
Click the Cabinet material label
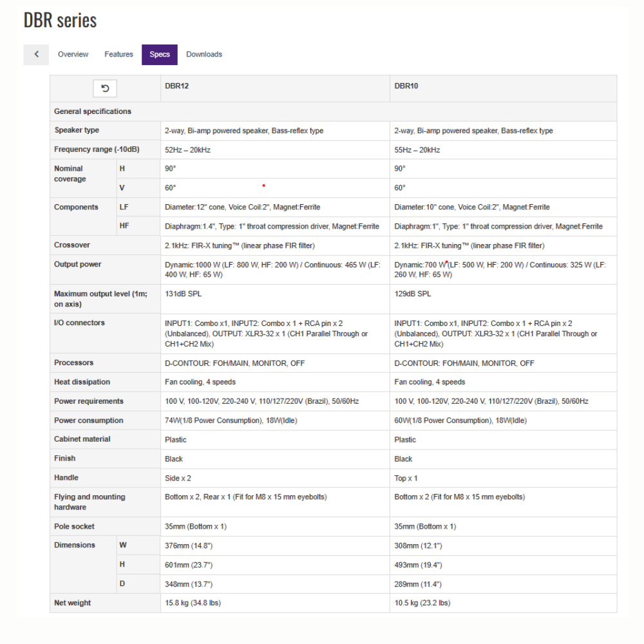click(x=82, y=439)
